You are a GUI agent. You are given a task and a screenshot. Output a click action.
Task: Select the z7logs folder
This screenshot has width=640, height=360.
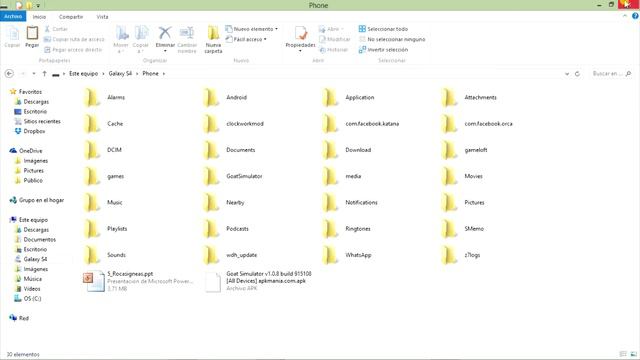coord(461,255)
